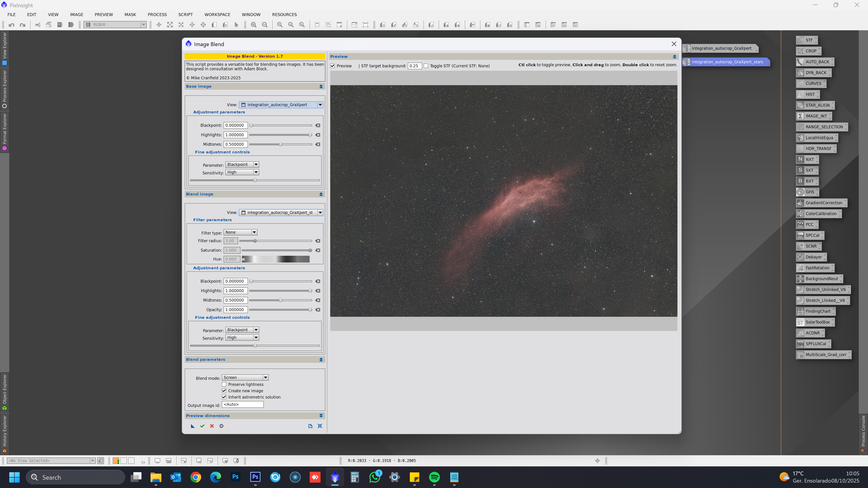
Task: Click the blue new instance triangle icon
Action: coord(193,426)
